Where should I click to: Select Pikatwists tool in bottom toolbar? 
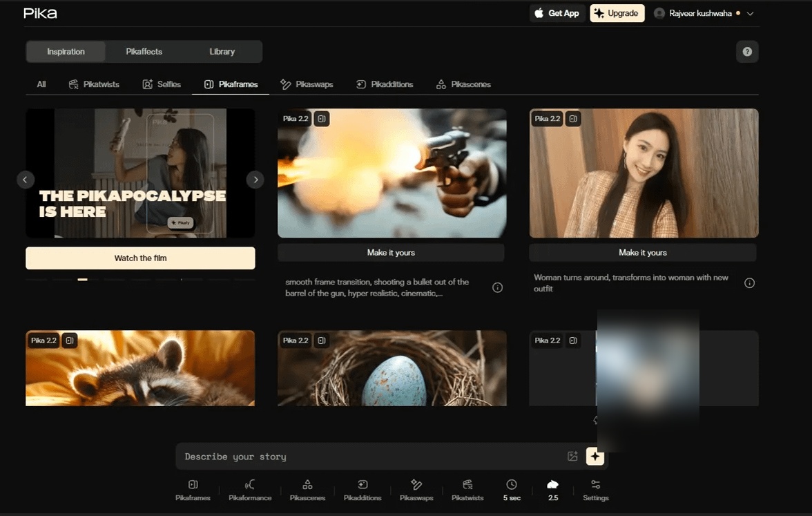tap(467, 490)
